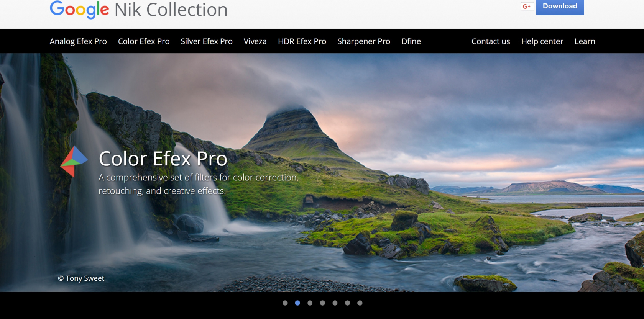The height and width of the screenshot is (319, 644).
Task: Click the Color Efex Pro banner heading
Action: point(163,159)
